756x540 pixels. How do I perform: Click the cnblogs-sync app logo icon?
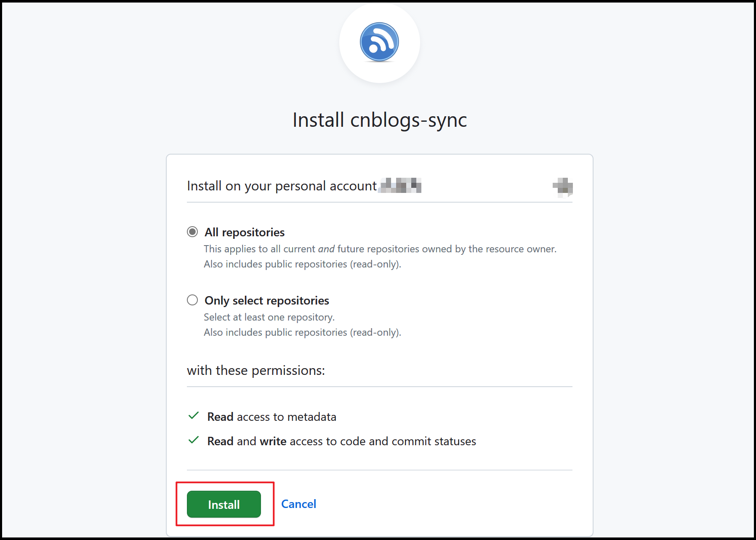[x=379, y=42]
